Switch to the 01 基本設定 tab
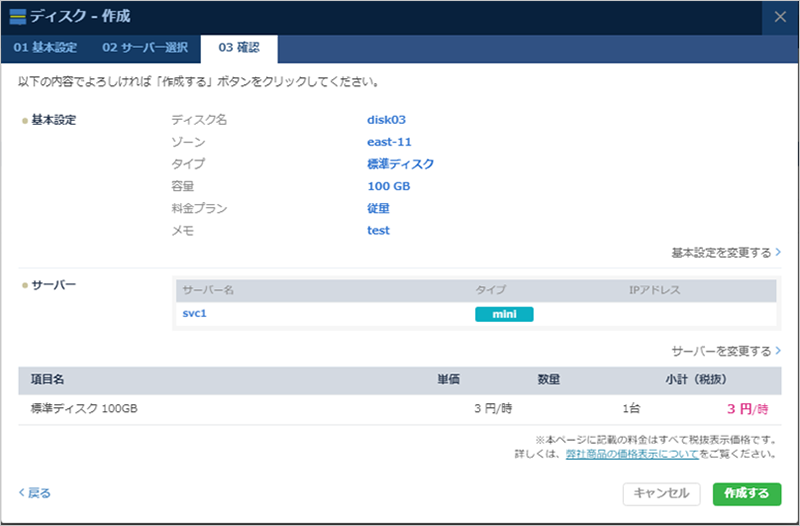This screenshot has height=526, width=800. 46,48
